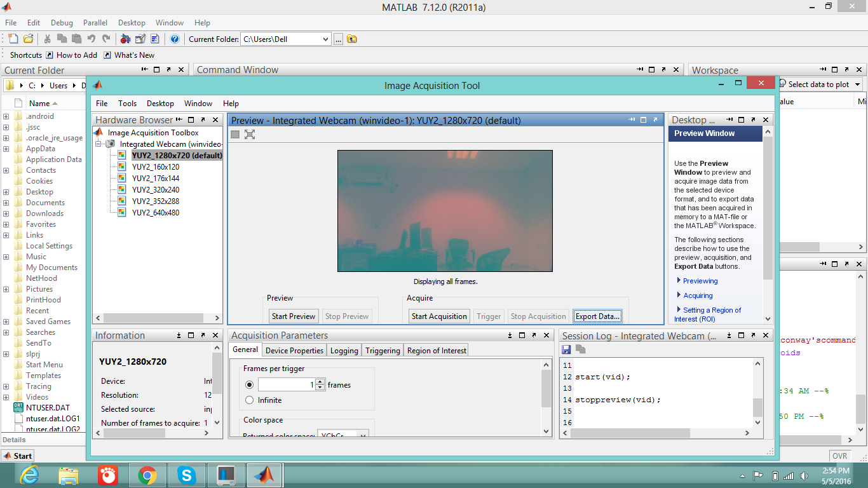Open Simulink from MATLAB toolbar
The image size is (868, 488).
[125, 39]
